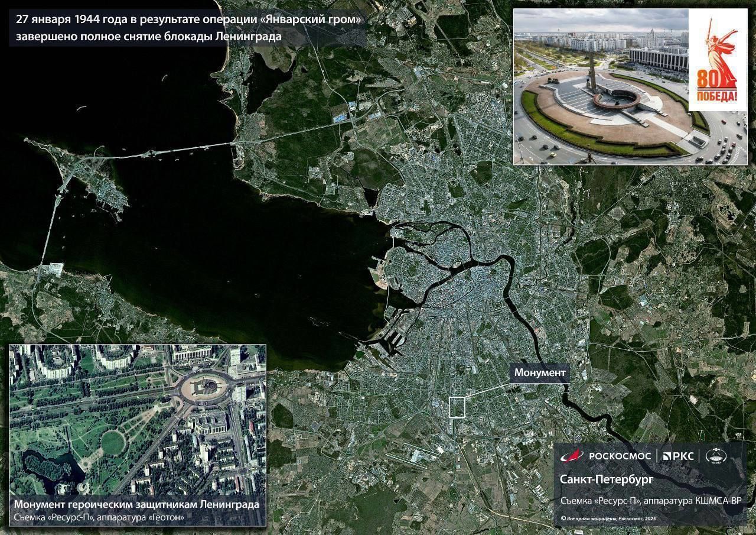The height and width of the screenshot is (535, 756).
Task: Click the copyright notice Роскосмос, 2025
Action: click(x=608, y=518)
